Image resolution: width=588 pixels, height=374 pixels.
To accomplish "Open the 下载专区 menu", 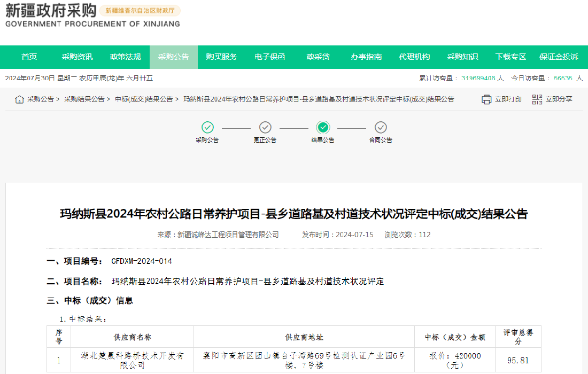I will (510, 57).
